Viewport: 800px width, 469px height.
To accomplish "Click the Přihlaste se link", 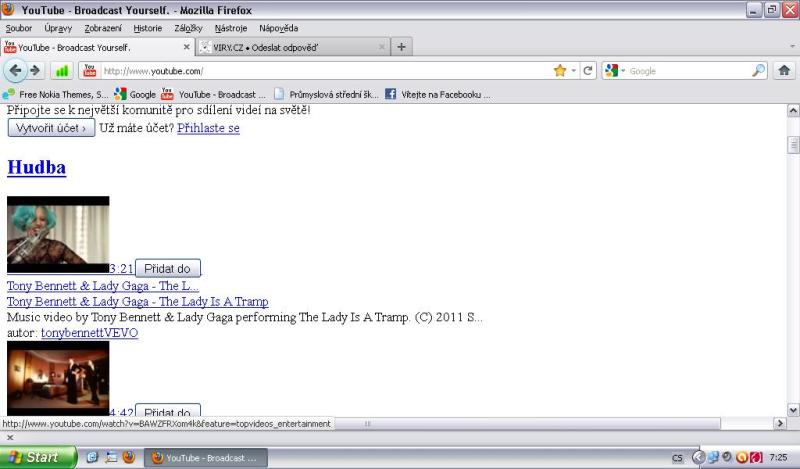I will 208,128.
